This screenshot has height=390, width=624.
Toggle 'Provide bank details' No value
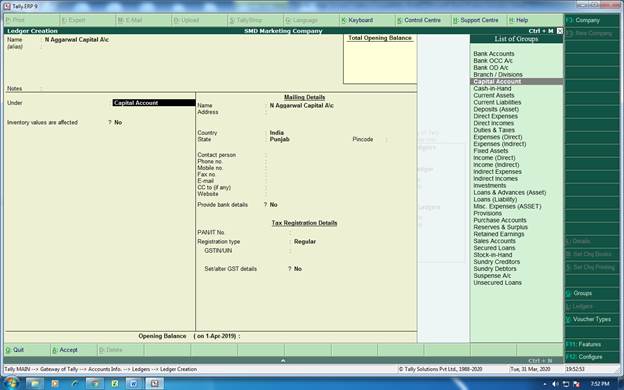[x=273, y=205]
